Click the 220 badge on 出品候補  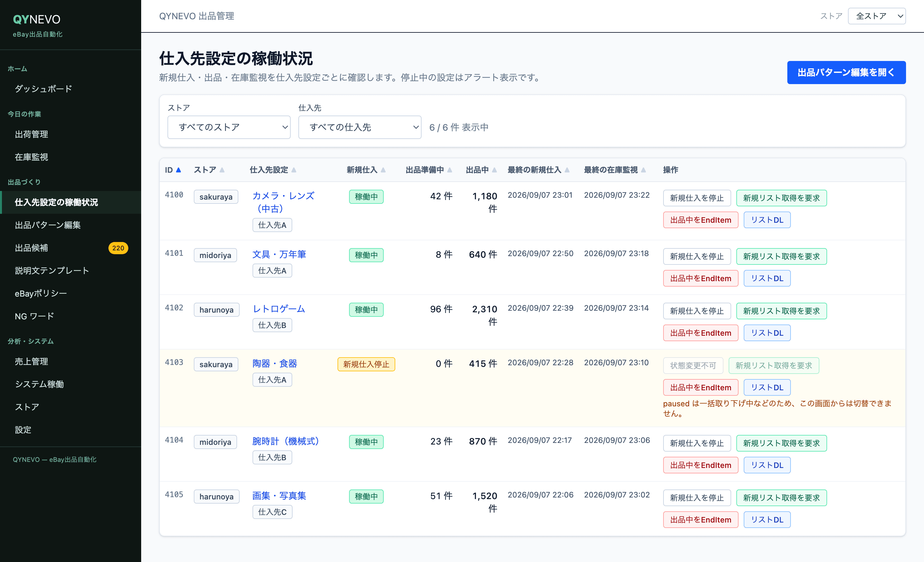pyautogui.click(x=118, y=248)
